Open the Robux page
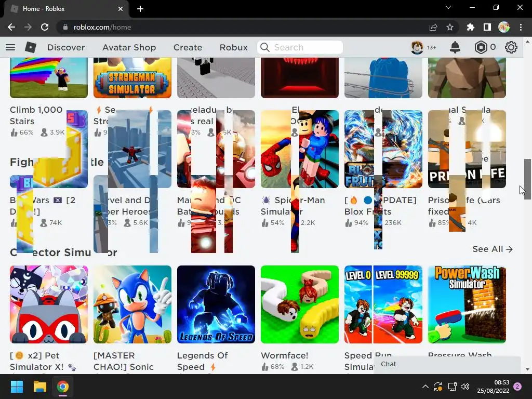 click(233, 47)
